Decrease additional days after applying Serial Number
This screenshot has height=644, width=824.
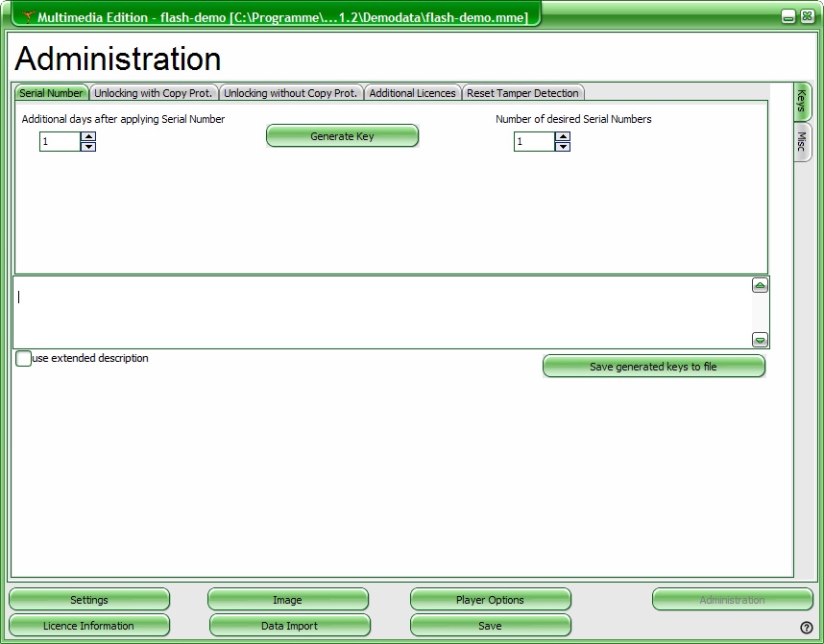pos(88,147)
